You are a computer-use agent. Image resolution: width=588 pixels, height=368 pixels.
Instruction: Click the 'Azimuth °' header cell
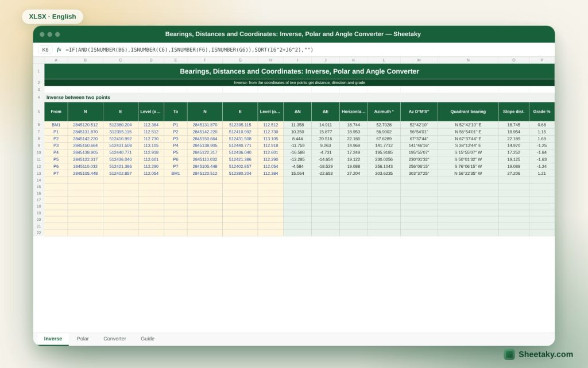pos(384,112)
